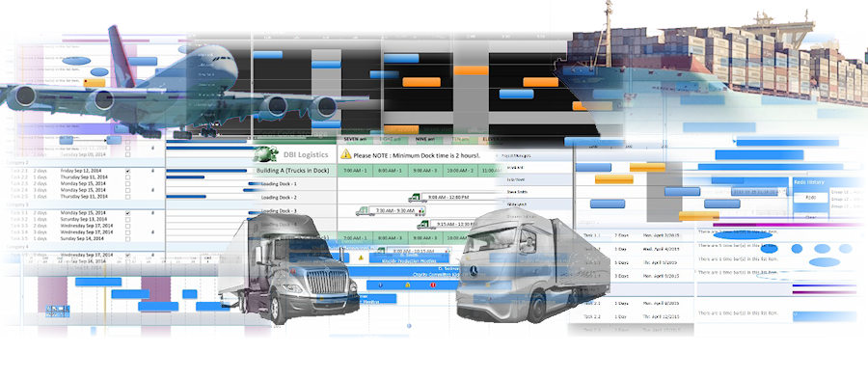Viewport: 868px width, 380px height.
Task: Select the truck icon for 9:00 AM - 12:00 PM
Action: pos(415,197)
